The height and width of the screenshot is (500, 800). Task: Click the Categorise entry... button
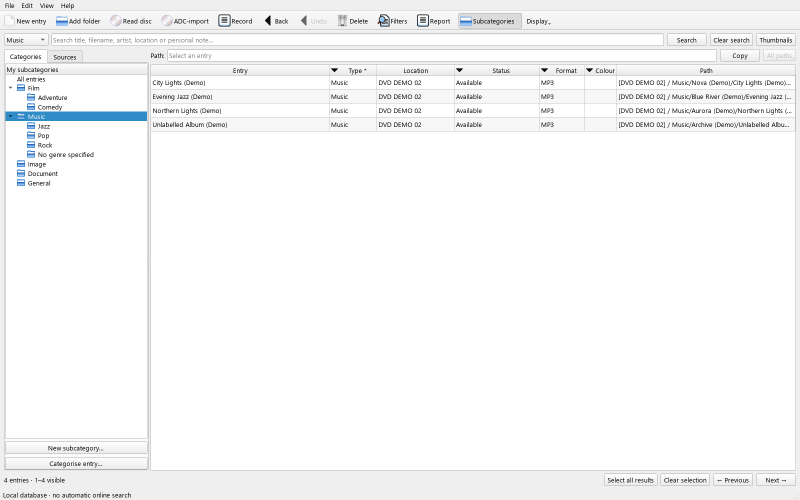(x=76, y=464)
